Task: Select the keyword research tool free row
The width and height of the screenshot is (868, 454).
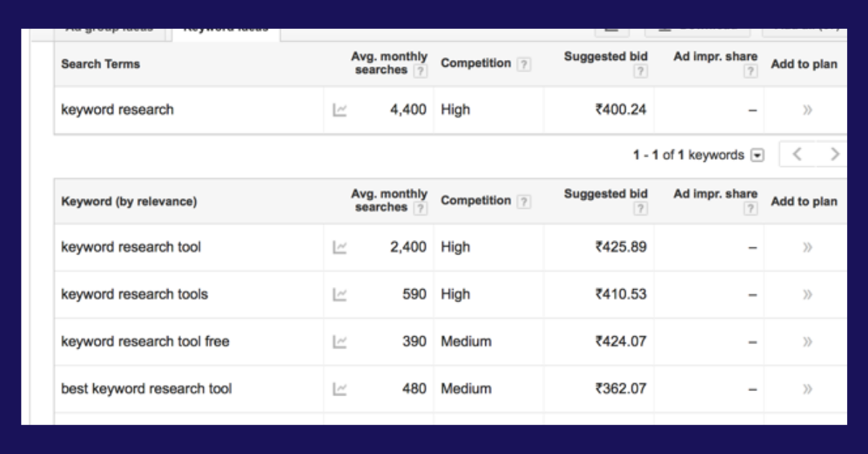Action: pyautogui.click(x=144, y=341)
